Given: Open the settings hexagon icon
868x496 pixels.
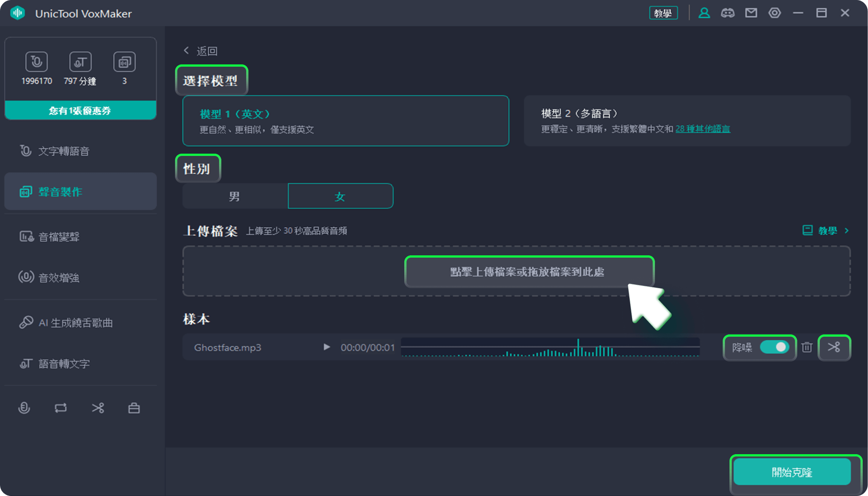Looking at the screenshot, I should pos(775,13).
